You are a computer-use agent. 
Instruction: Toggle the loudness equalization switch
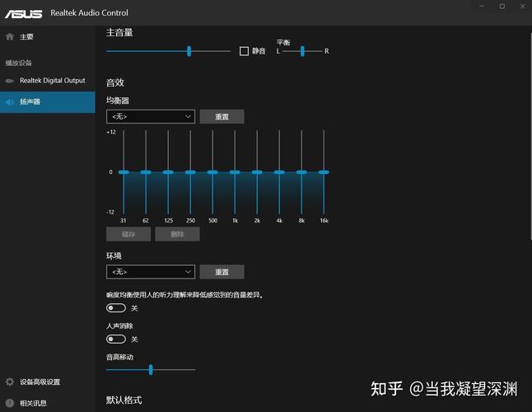pyautogui.click(x=116, y=308)
